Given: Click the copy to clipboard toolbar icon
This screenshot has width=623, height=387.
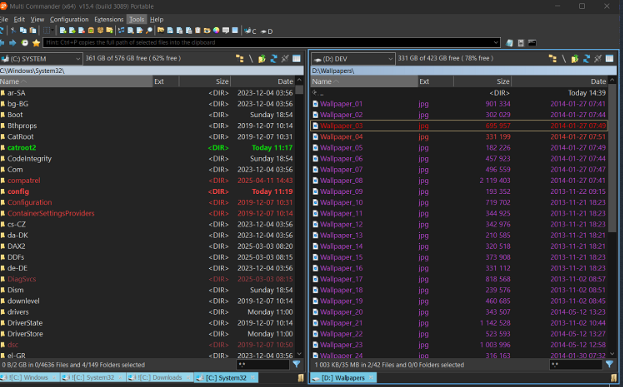Looking at the screenshot, I should click(x=23, y=30).
